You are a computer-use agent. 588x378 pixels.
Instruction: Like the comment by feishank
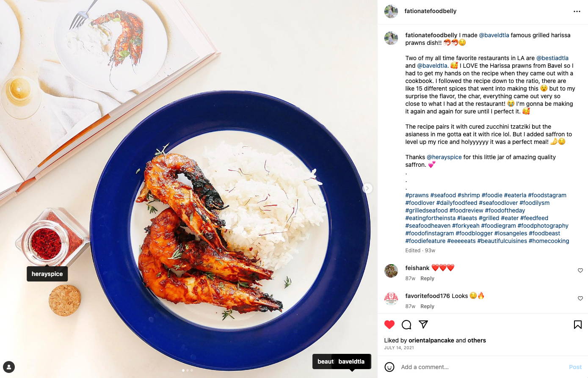point(580,270)
